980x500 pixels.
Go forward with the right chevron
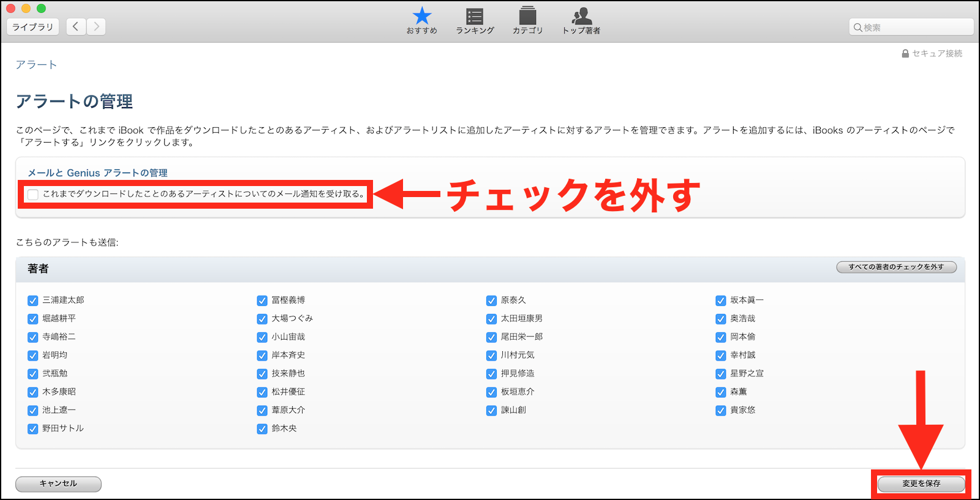[96, 27]
